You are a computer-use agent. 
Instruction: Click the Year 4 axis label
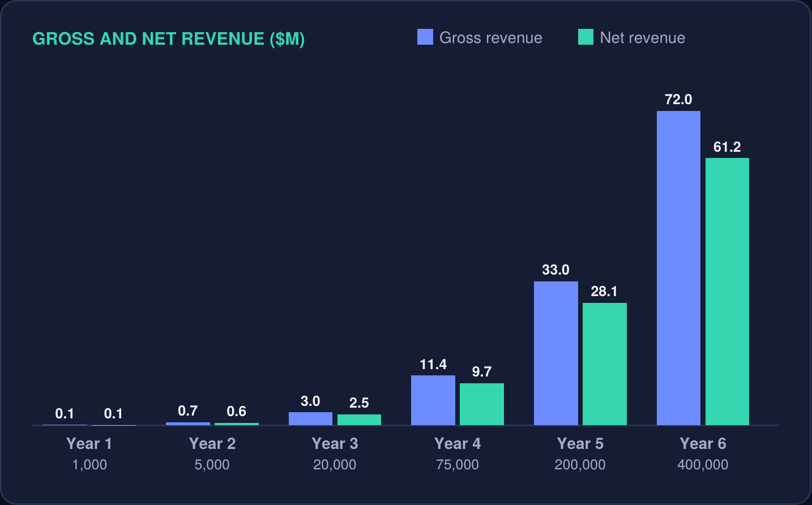[458, 444]
